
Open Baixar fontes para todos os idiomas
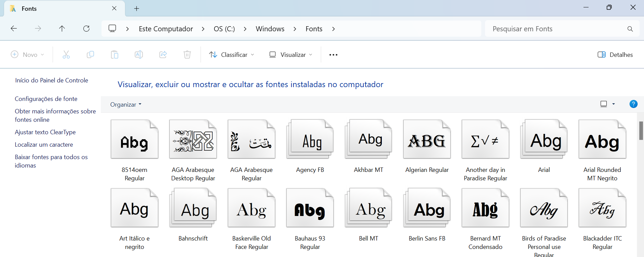[x=51, y=161]
